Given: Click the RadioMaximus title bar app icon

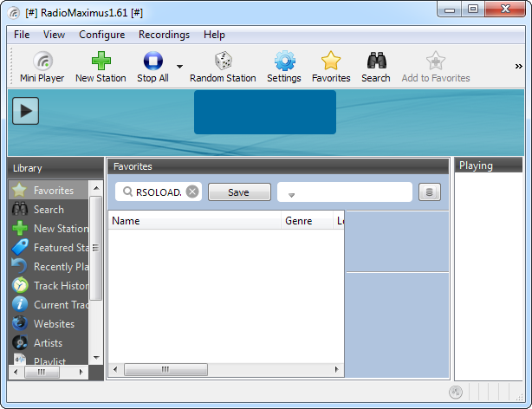Looking at the screenshot, I should tap(14, 13).
